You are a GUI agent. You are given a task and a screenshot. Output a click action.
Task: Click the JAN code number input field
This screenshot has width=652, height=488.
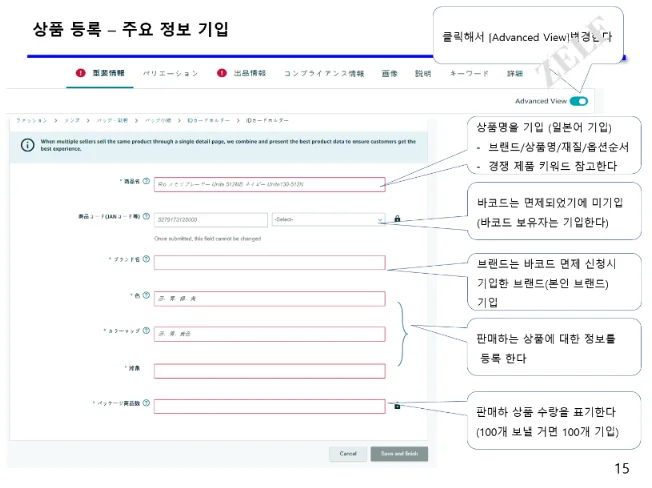pyautogui.click(x=211, y=220)
